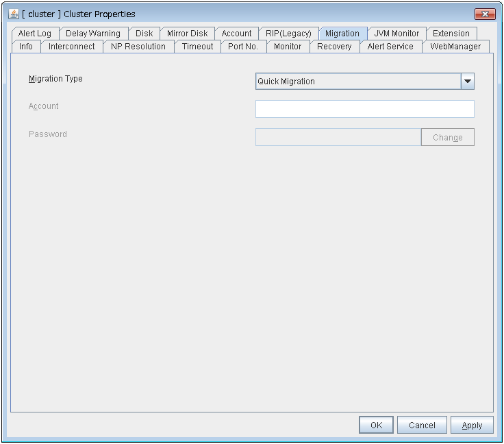Switch to the Interconnect tab
Image resolution: width=504 pixels, height=444 pixels.
pos(72,47)
